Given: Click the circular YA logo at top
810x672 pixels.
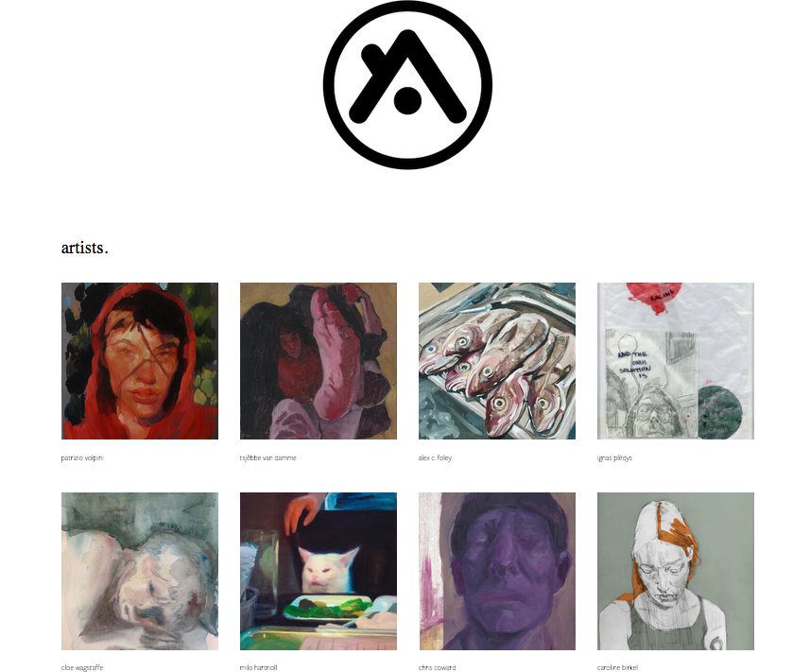Looking at the screenshot, I should 407,85.
